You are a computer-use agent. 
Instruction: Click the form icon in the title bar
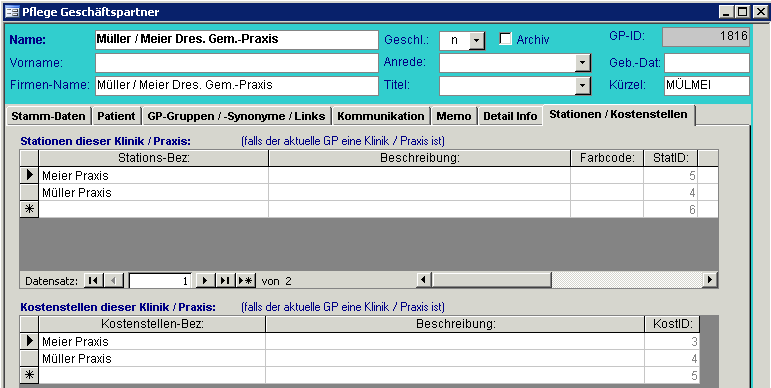[x=12, y=12]
